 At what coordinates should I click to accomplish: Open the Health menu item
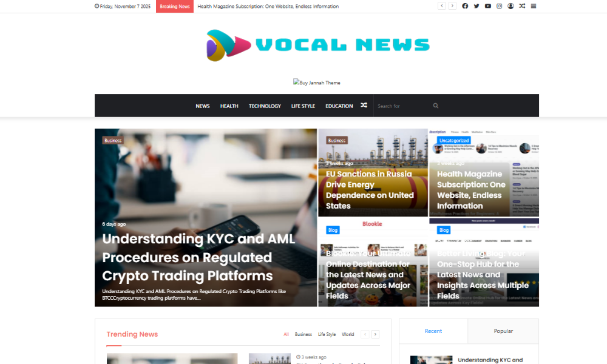click(229, 106)
